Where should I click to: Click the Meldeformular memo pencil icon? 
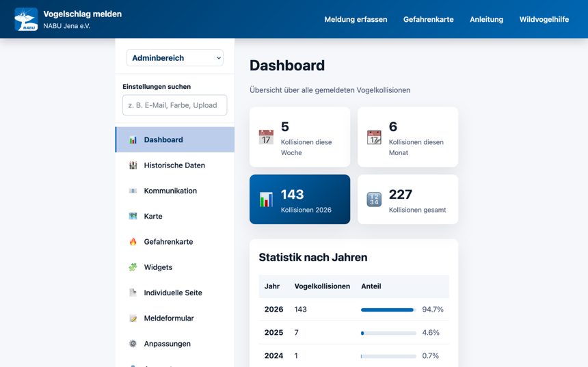[133, 318]
